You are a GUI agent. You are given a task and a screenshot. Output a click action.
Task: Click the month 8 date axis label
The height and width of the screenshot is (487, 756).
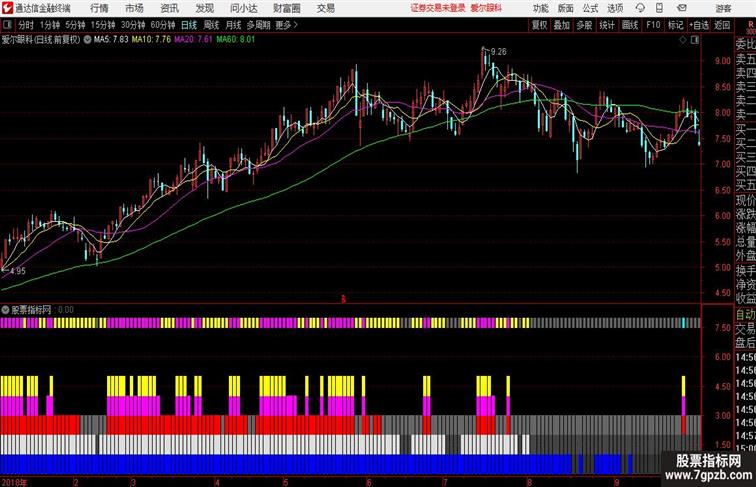(529, 482)
